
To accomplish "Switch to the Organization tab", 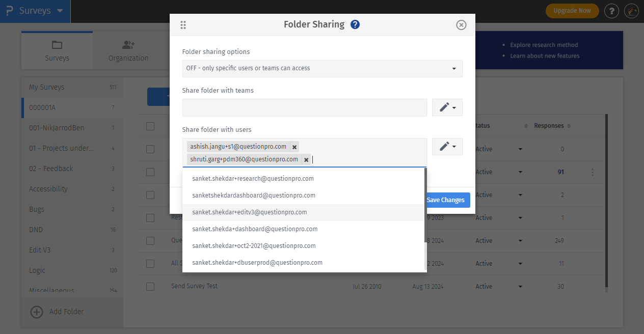I will click(x=127, y=50).
